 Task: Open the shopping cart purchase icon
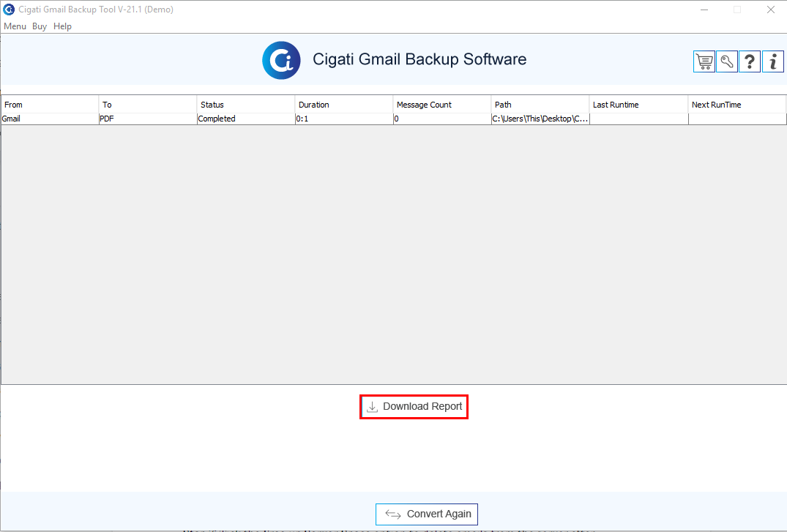coord(704,61)
